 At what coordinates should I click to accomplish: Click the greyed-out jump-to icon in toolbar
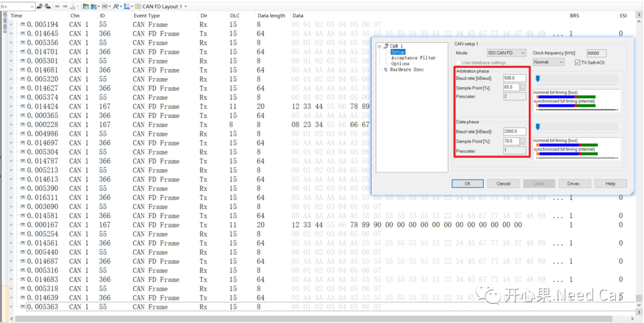pos(73,7)
